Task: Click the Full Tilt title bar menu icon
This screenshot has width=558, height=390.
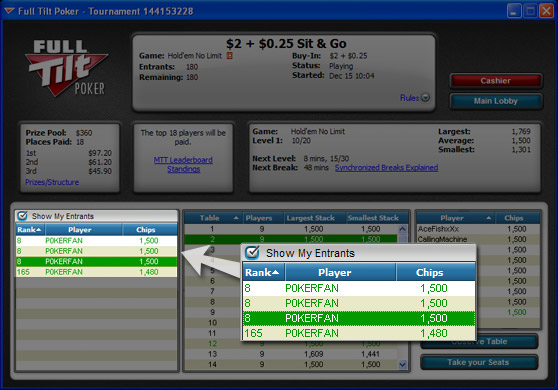Action: (x=10, y=11)
